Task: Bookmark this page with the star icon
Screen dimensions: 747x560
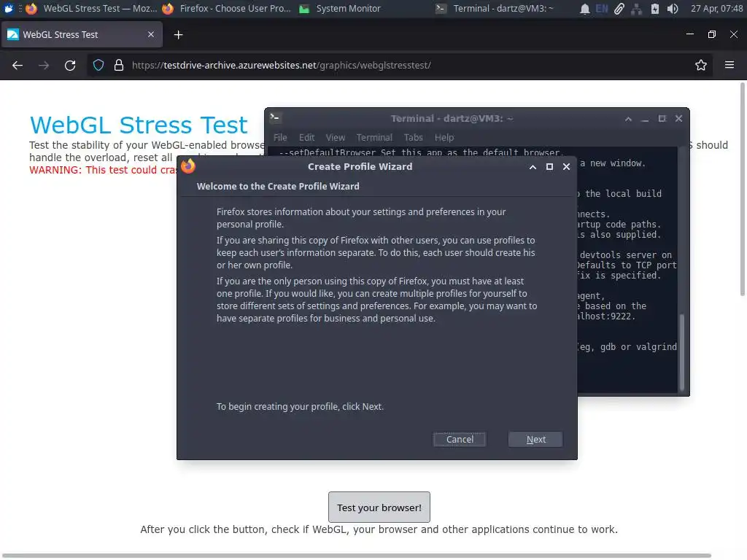Action: (x=701, y=65)
